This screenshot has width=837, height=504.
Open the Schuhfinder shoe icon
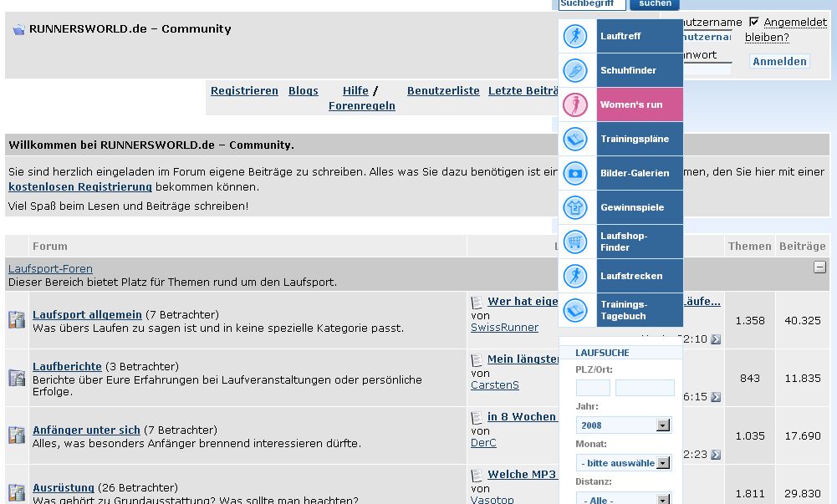tap(575, 70)
